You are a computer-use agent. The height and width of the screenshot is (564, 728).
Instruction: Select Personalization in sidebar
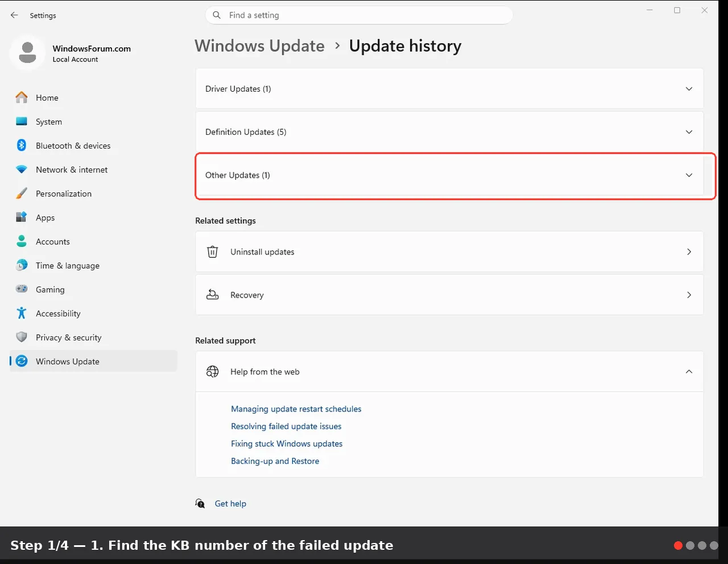(x=93, y=194)
